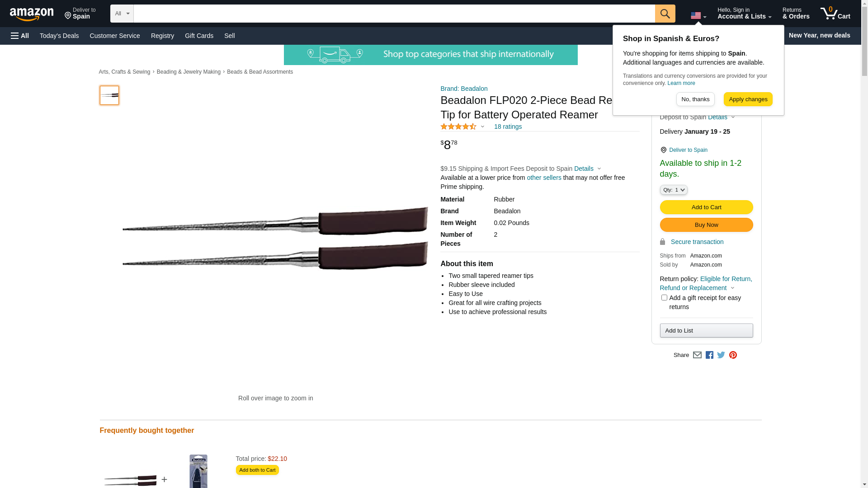The image size is (868, 488).
Task: Focus the Amazon search field
Action: (x=394, y=14)
